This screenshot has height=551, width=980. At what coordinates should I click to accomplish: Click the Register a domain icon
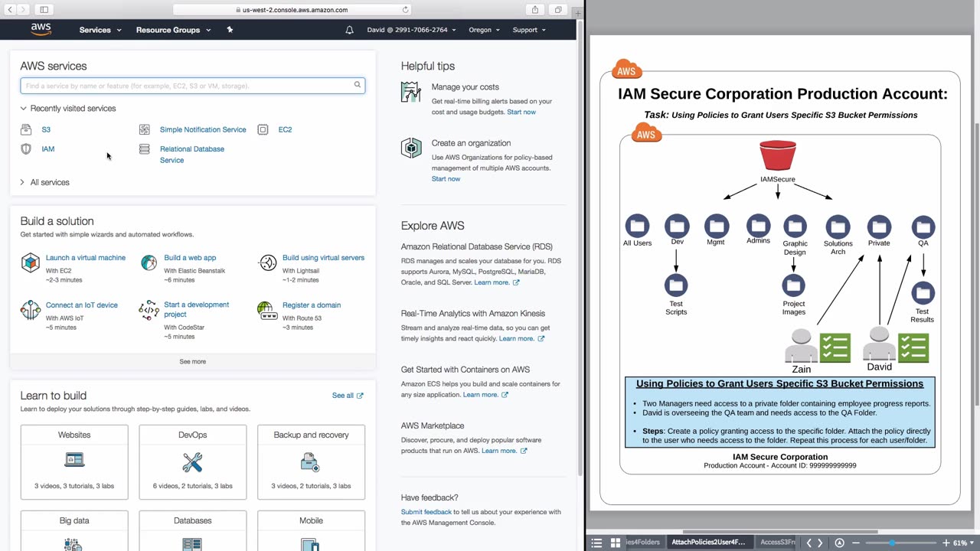tap(266, 310)
